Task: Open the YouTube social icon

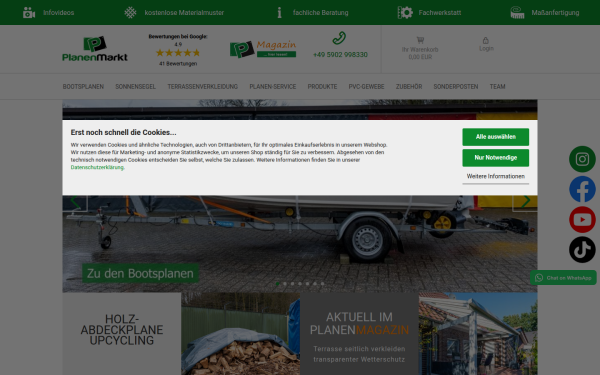Action: [x=582, y=219]
